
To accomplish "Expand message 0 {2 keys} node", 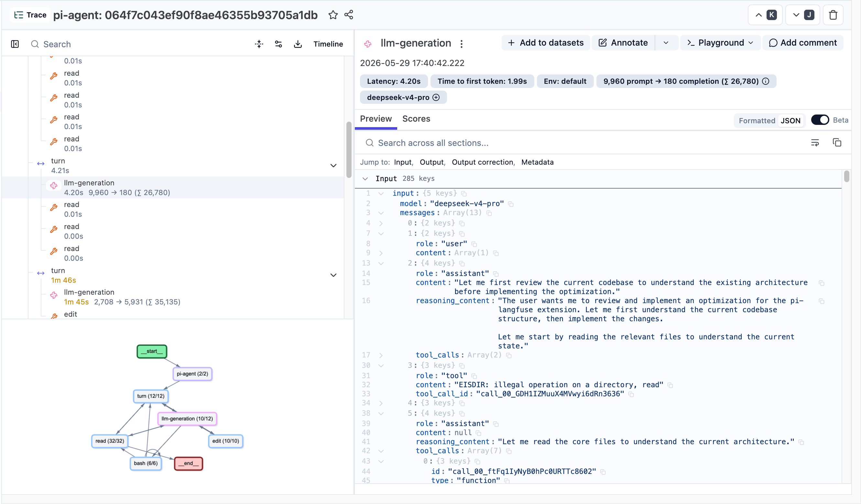I will tap(381, 223).
